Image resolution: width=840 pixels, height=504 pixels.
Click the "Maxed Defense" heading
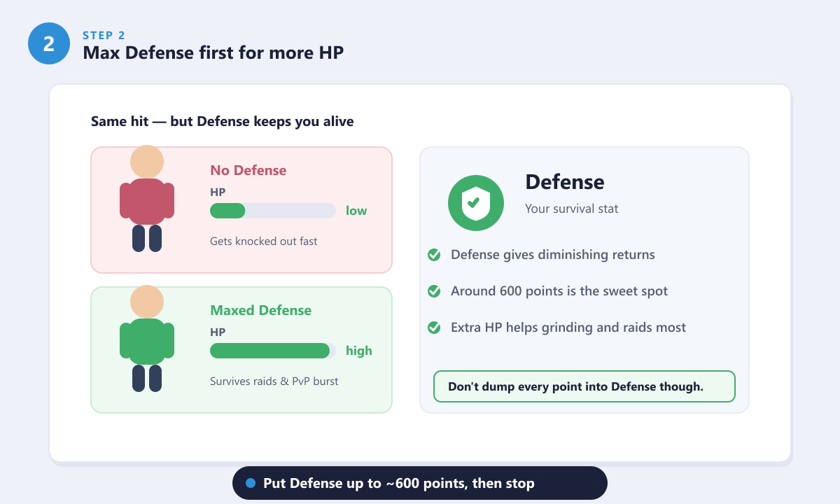[261, 310]
